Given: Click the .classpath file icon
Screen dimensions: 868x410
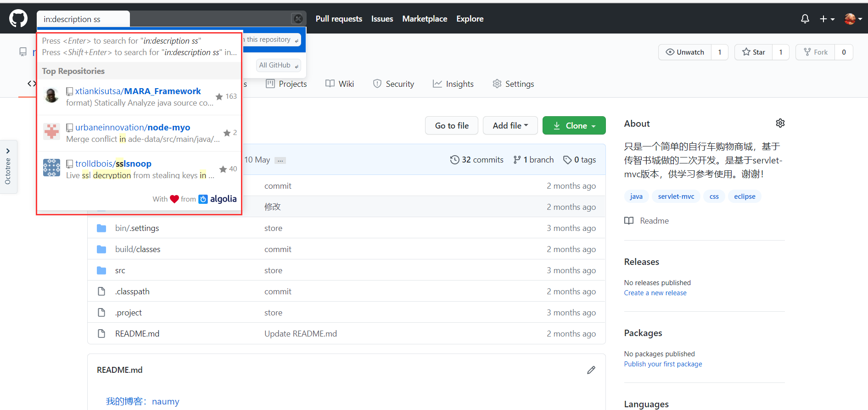Looking at the screenshot, I should tap(101, 292).
